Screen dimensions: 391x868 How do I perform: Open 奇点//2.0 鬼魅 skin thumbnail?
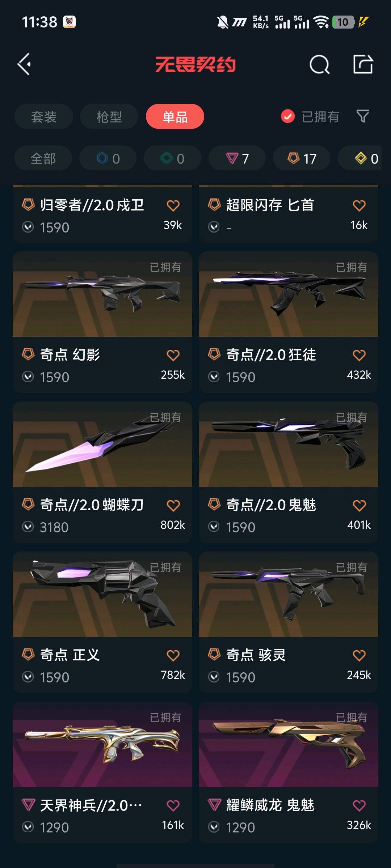tap(289, 444)
